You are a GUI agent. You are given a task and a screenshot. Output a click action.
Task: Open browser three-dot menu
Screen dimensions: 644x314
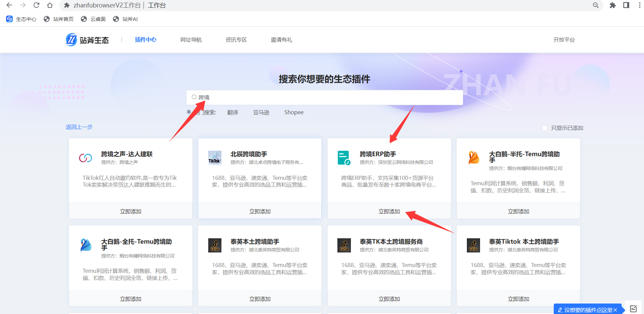pos(640,5)
